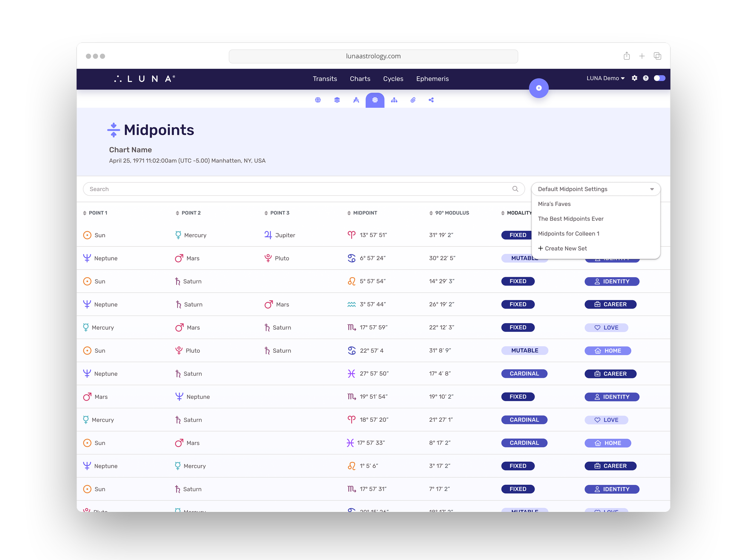Screen dimensions: 747x560
Task: Open the help question mark icon
Action: pyautogui.click(x=645, y=78)
